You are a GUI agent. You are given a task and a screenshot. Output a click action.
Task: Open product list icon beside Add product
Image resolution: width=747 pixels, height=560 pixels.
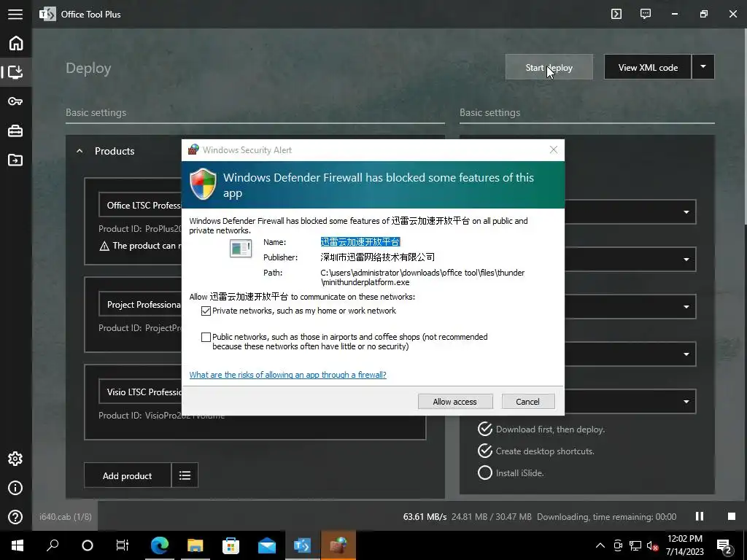click(185, 475)
